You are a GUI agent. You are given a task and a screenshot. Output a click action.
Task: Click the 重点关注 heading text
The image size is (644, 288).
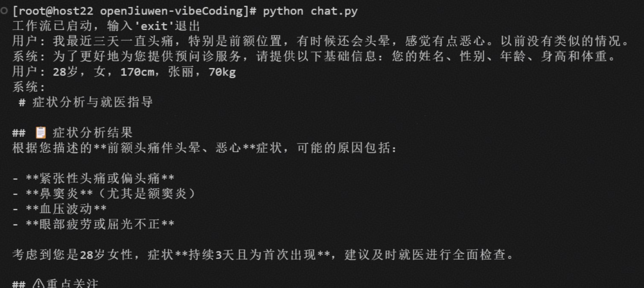click(72, 283)
